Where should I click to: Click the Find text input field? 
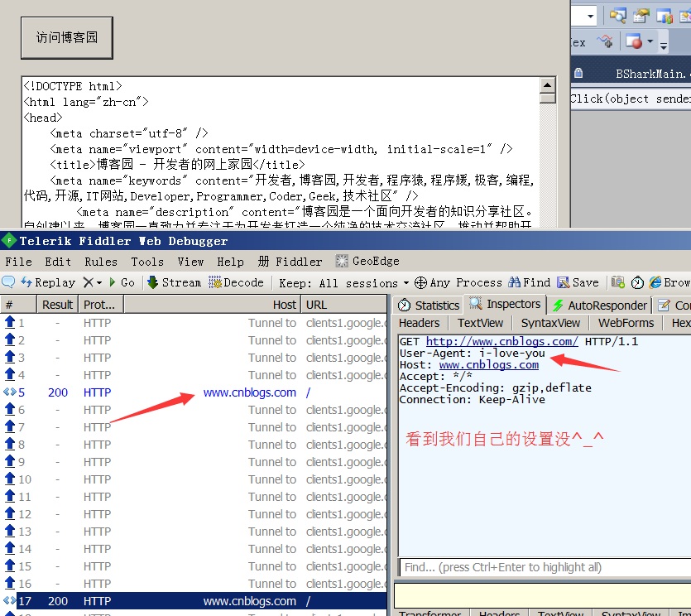545,567
